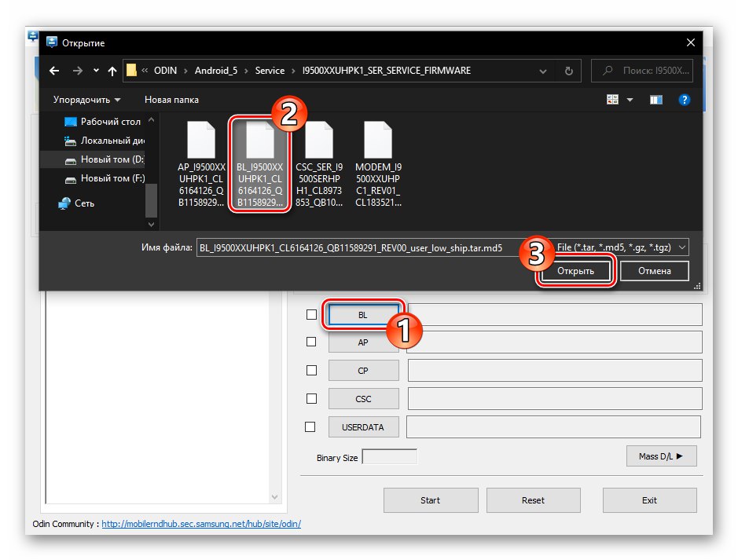The image size is (738, 560).
Task: Go up one folder level
Action: pyautogui.click(x=112, y=71)
